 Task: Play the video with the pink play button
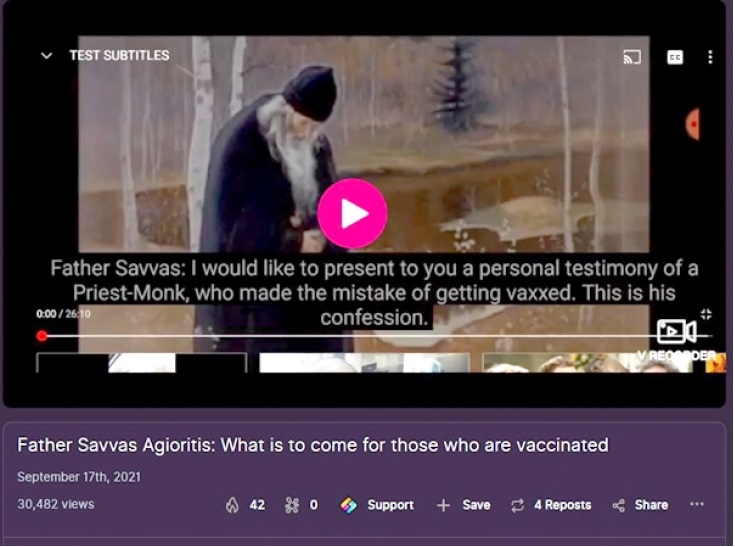click(x=352, y=213)
